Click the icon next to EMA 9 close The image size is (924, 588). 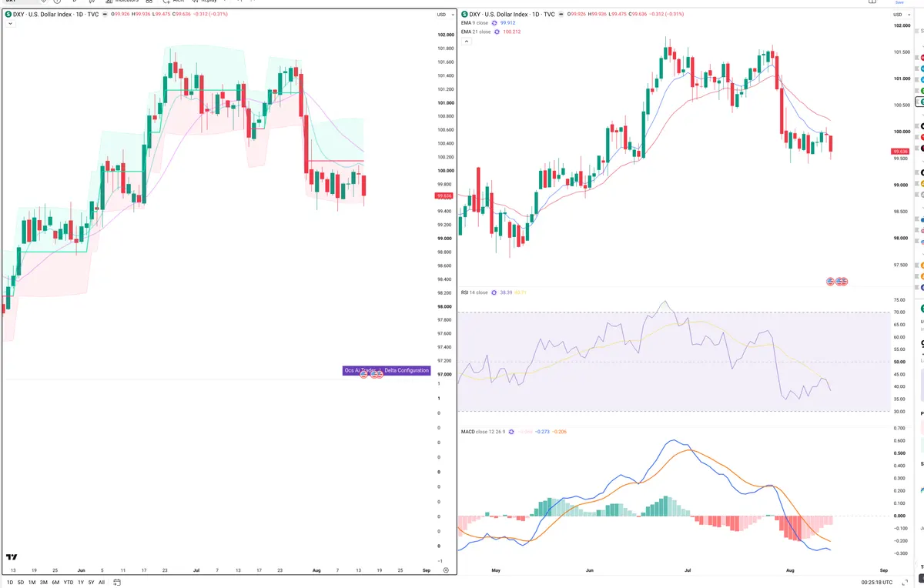click(494, 23)
